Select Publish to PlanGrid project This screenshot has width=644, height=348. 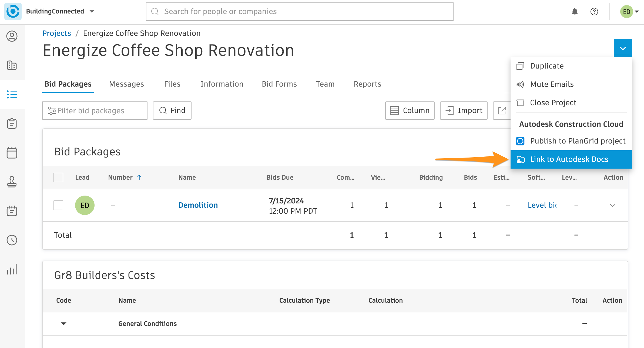tap(571, 141)
